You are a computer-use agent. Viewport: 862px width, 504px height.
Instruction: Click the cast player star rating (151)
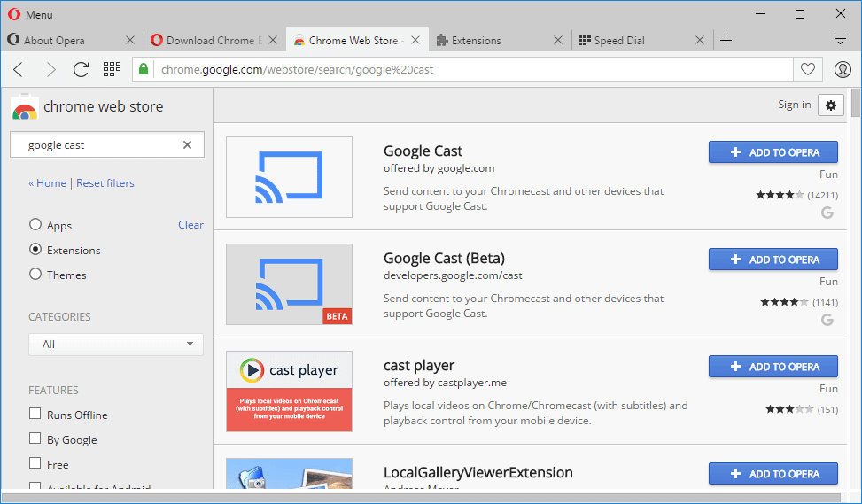click(802, 409)
